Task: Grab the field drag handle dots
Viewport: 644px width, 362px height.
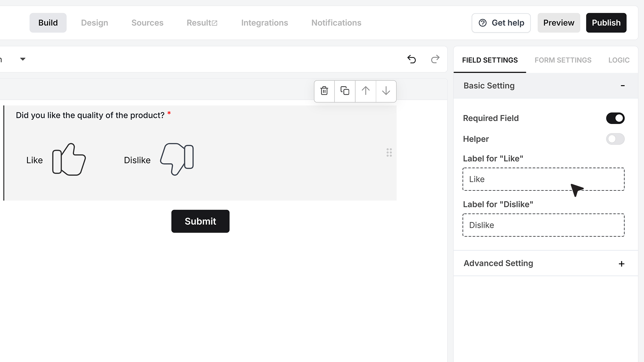Action: coord(389,153)
